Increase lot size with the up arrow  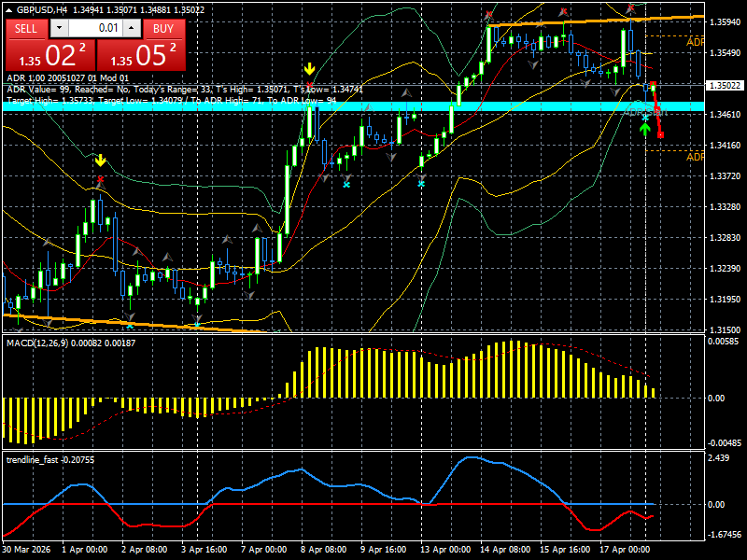[x=132, y=28]
